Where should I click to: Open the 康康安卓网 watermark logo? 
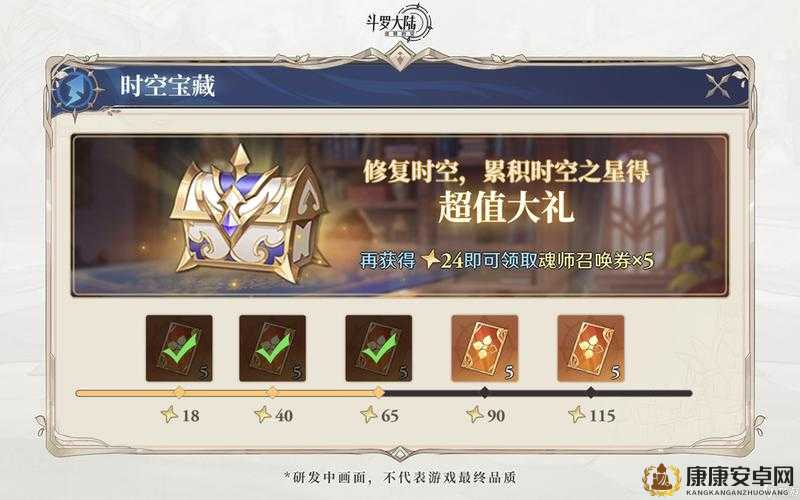(720, 480)
